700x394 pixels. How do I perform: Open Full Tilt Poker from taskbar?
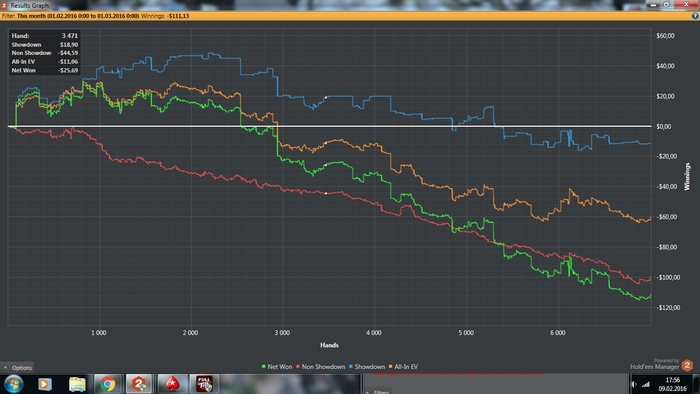pyautogui.click(x=204, y=384)
